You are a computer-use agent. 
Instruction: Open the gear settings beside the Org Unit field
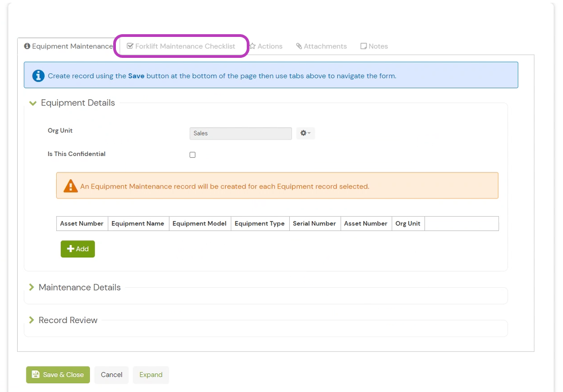(303, 133)
